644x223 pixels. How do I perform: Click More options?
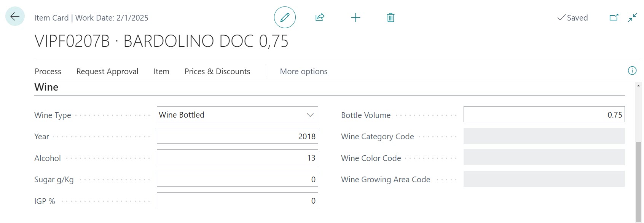point(303,72)
